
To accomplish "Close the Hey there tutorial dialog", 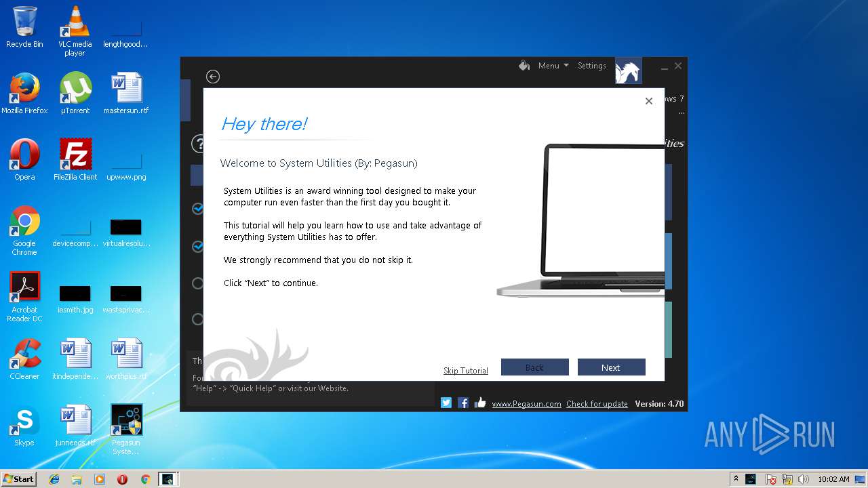I will [x=649, y=101].
